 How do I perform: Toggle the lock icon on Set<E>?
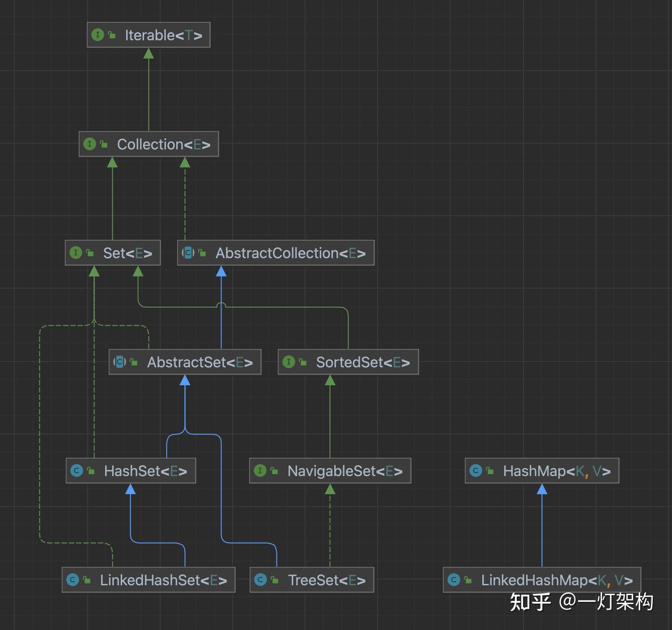pyautogui.click(x=89, y=253)
